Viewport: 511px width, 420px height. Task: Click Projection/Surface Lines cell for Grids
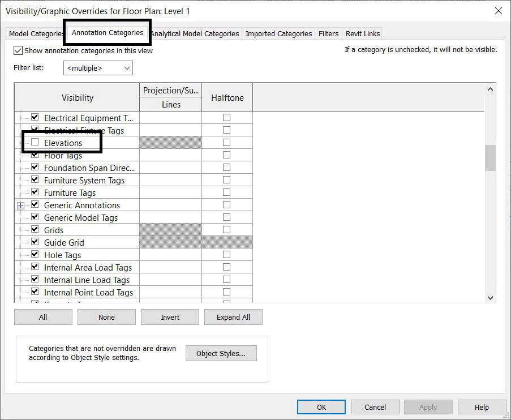[170, 230]
